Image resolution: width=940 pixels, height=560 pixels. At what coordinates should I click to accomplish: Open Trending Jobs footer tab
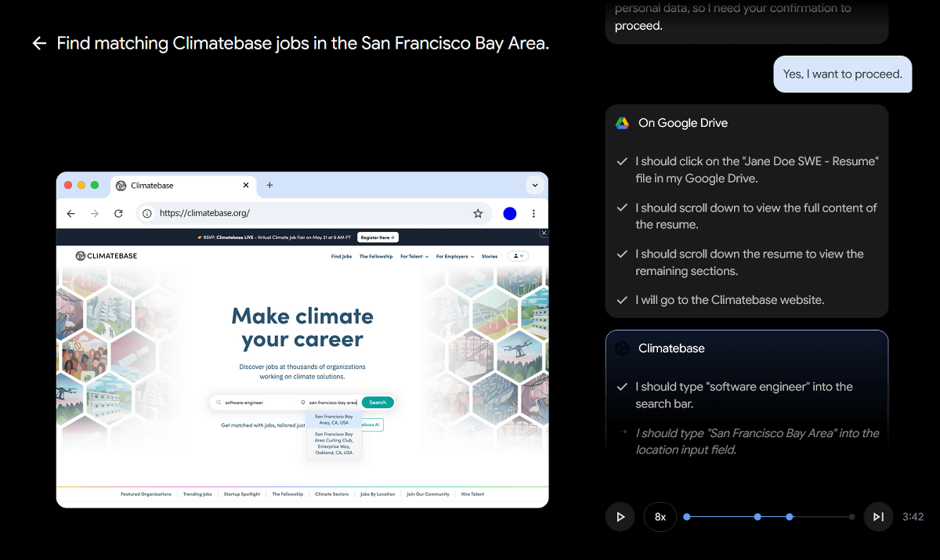197,494
